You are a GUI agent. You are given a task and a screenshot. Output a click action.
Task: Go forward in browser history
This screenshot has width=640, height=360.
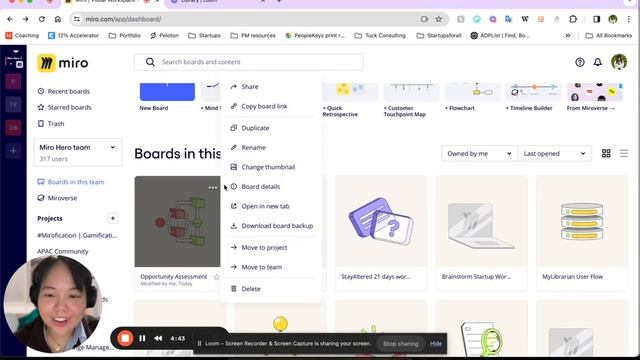coord(25,19)
